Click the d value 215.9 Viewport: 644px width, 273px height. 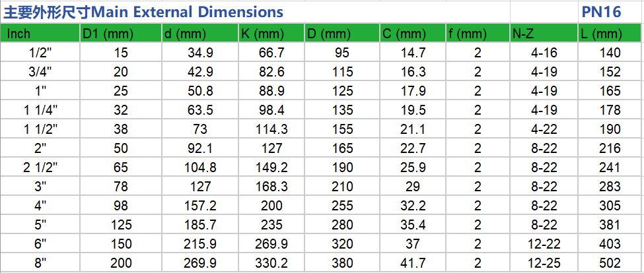pos(199,244)
